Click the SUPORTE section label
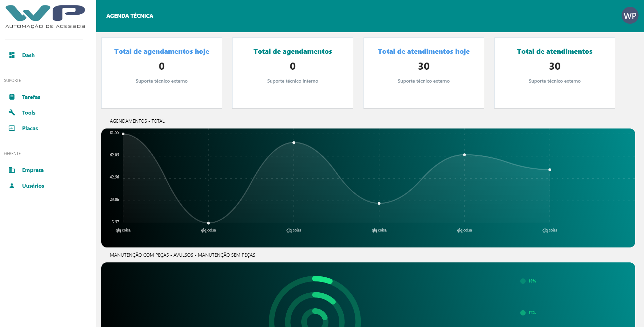 click(13, 81)
